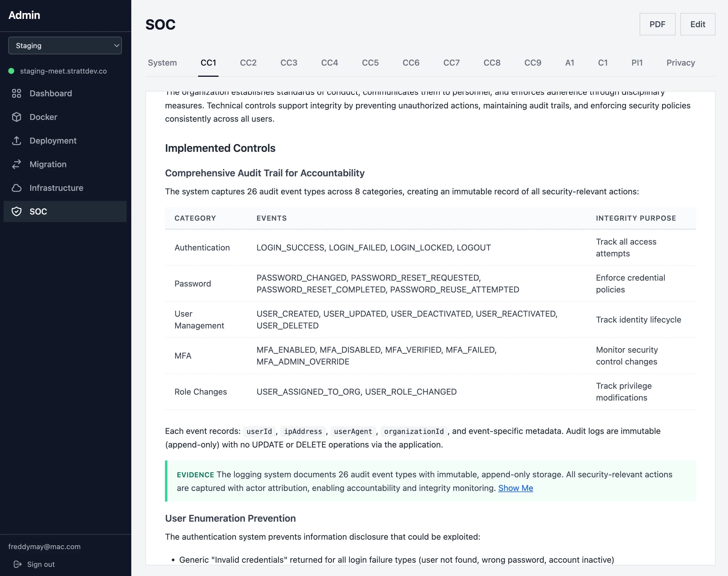Screen dimensions: 728x576
Task: Click the SOC shield icon
Action: coord(17,211)
